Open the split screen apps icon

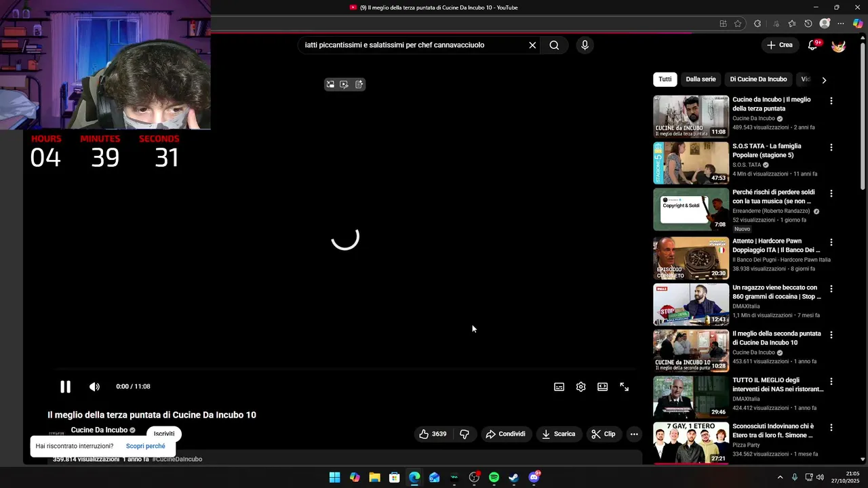(723, 24)
